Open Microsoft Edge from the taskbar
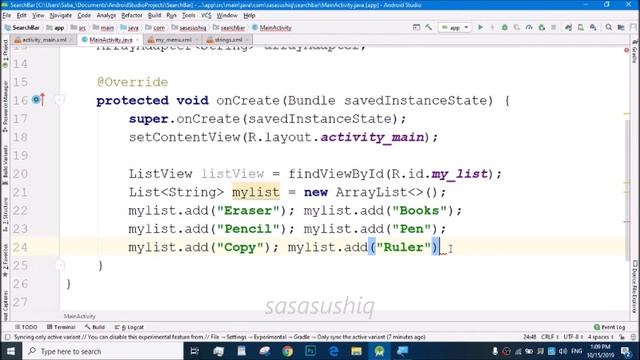 coord(333,351)
